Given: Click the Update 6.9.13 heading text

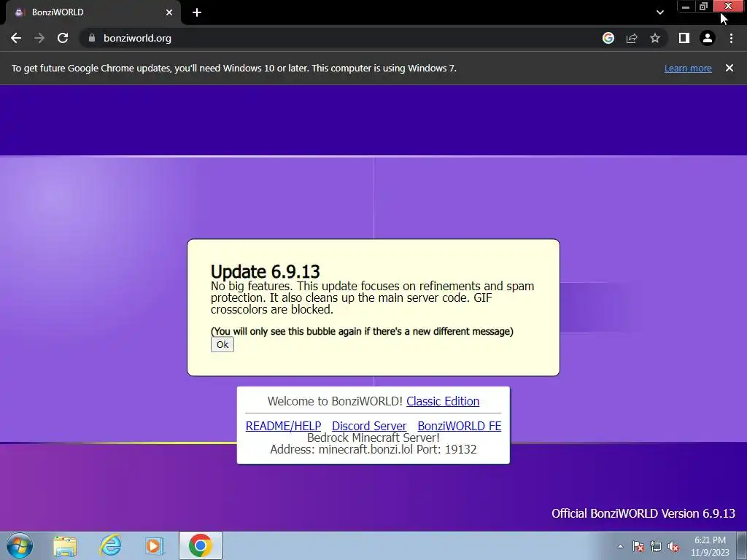Looking at the screenshot, I should point(266,271).
